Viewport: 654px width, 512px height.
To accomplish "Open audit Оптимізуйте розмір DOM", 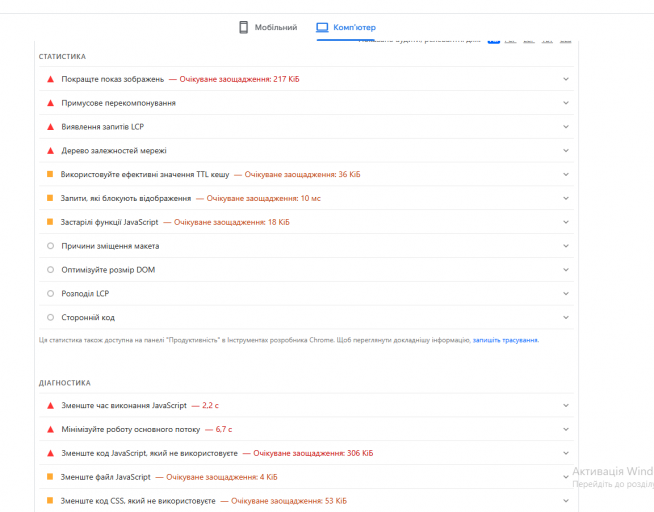I will coord(108,270).
